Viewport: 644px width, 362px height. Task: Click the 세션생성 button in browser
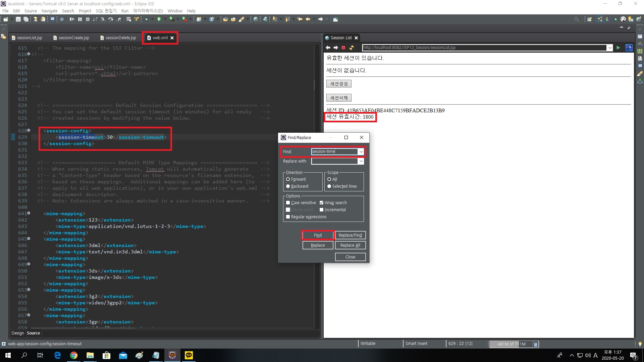(x=339, y=84)
